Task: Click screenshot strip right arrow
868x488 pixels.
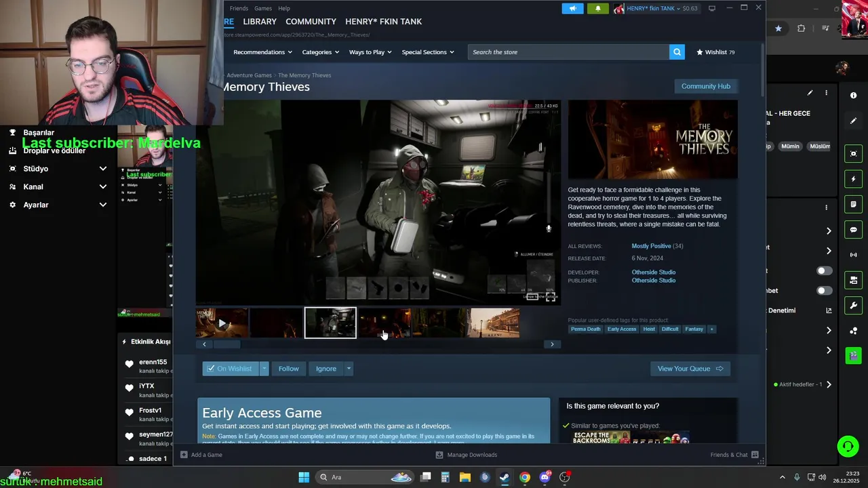Action: click(x=552, y=344)
